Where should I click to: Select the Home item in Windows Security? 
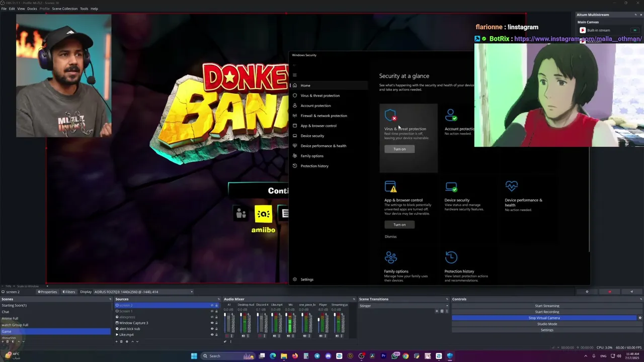329,85
